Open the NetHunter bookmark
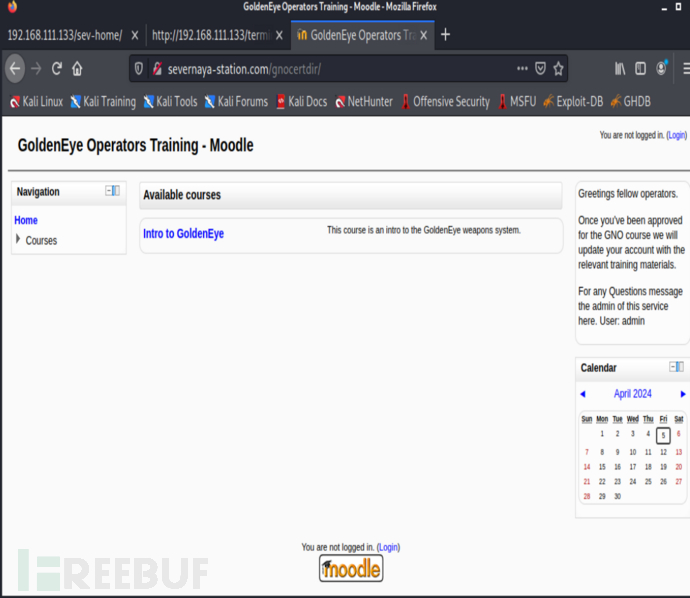The image size is (690, 598). (364, 102)
